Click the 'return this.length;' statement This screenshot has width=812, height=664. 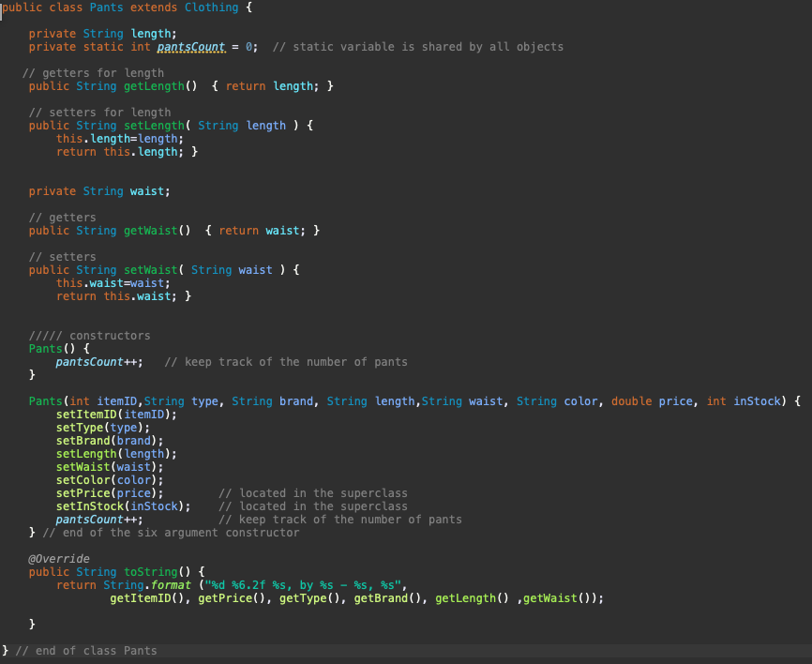(x=120, y=152)
